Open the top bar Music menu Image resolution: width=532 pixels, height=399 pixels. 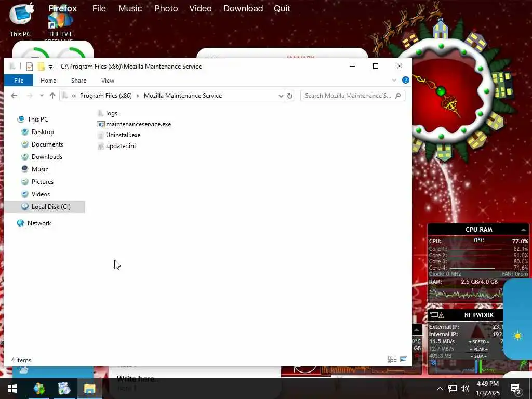point(130,8)
